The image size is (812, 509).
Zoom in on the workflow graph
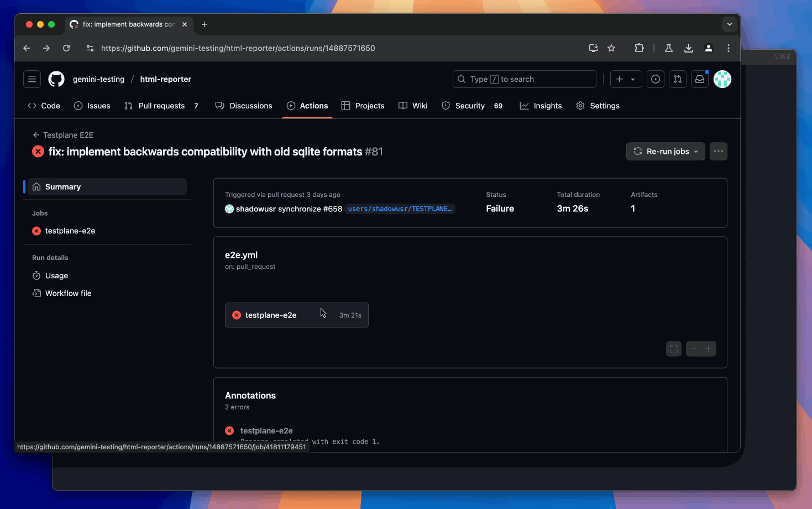tap(708, 349)
